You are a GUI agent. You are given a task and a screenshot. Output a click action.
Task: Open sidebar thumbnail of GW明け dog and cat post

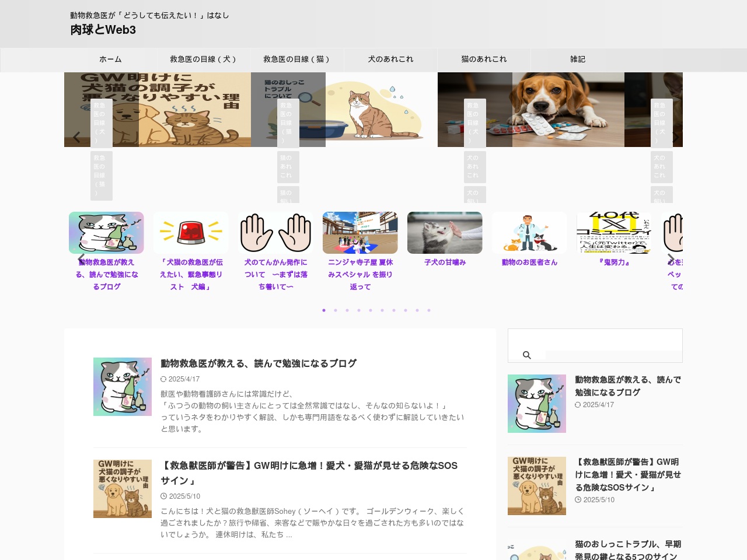[x=537, y=486]
